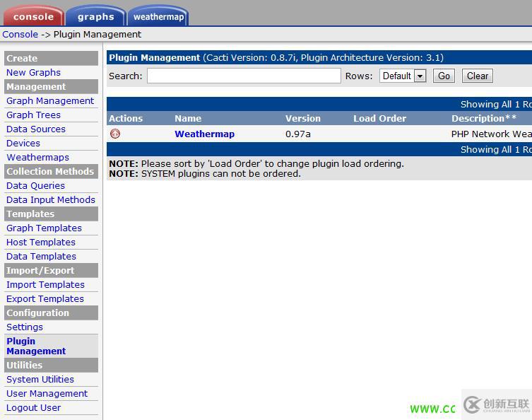Open the Rows dropdown

pos(403,76)
